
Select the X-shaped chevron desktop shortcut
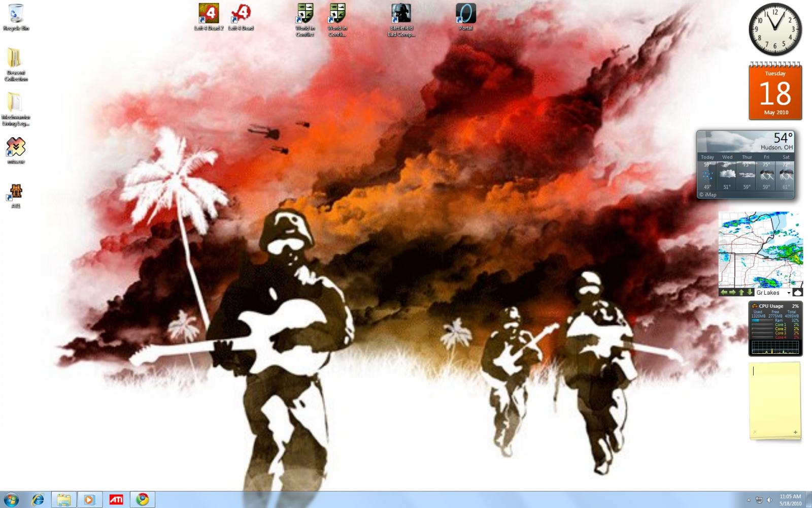[16, 150]
